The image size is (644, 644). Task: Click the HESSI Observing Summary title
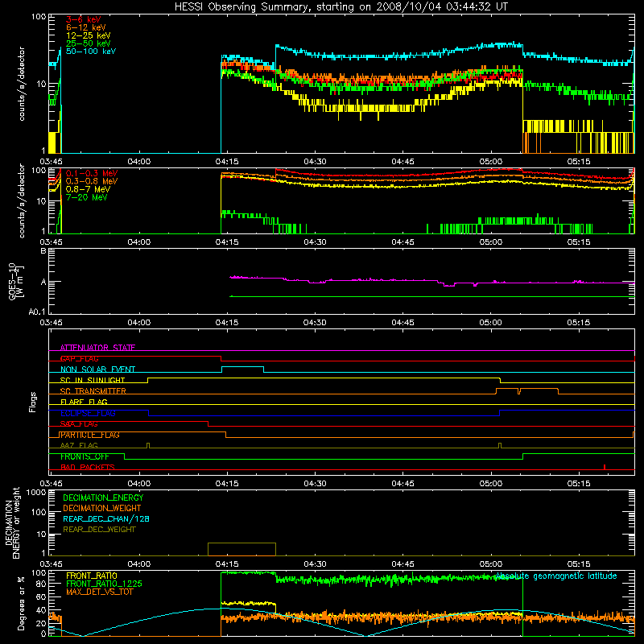[341, 7]
